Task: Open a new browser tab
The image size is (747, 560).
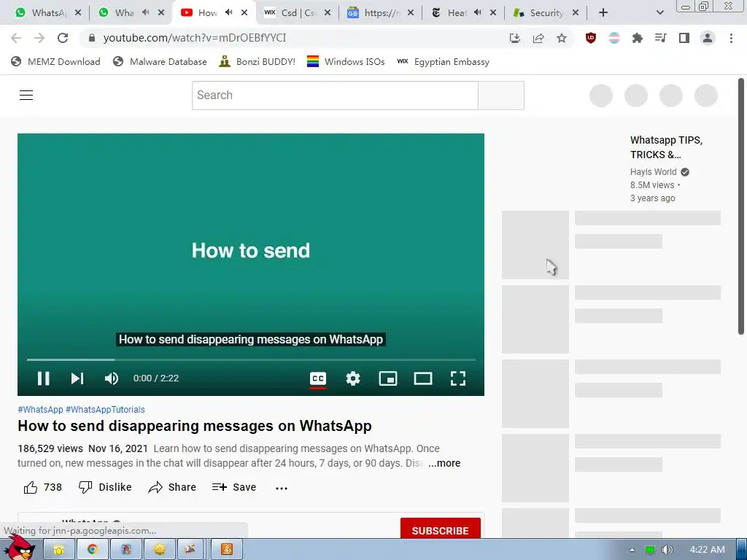Action: point(603,13)
